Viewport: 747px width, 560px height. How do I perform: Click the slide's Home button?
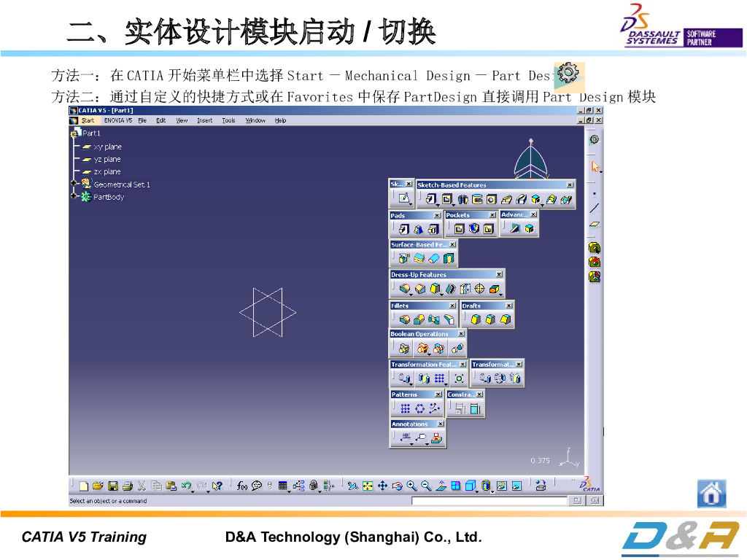point(712,494)
